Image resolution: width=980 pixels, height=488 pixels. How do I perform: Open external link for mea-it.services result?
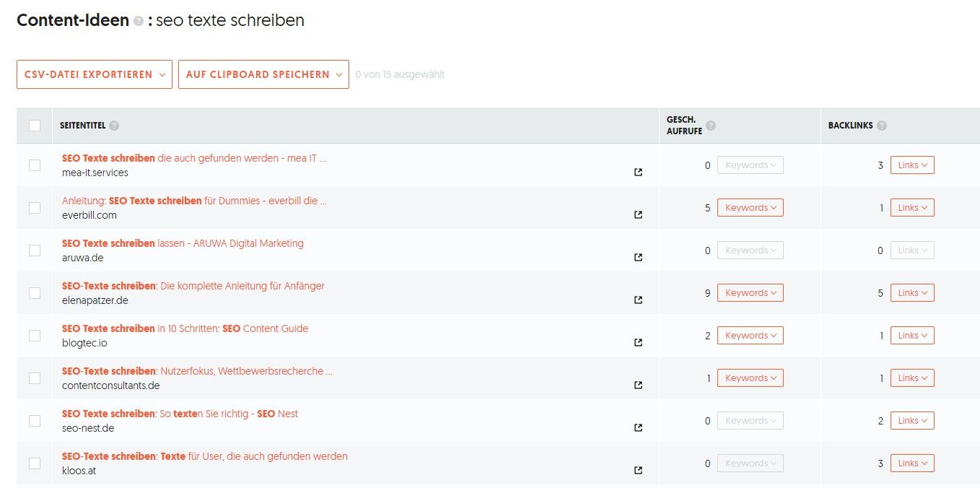(x=638, y=173)
